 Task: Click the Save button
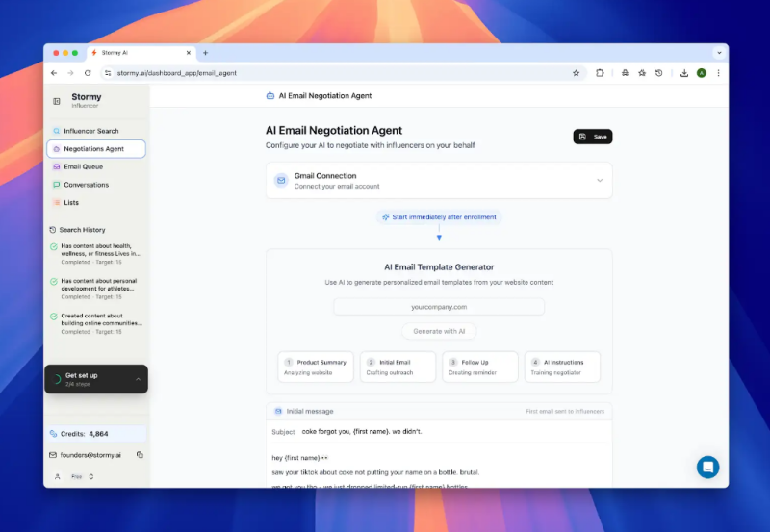point(593,137)
